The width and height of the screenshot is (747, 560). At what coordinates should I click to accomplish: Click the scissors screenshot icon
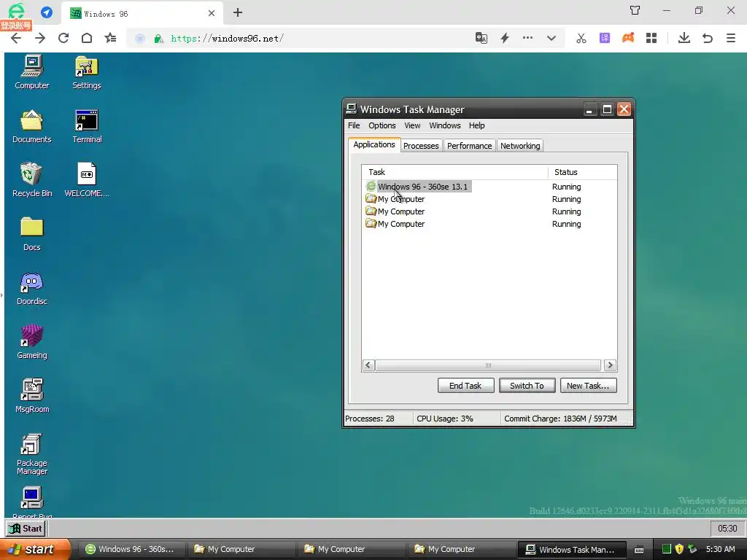click(581, 38)
